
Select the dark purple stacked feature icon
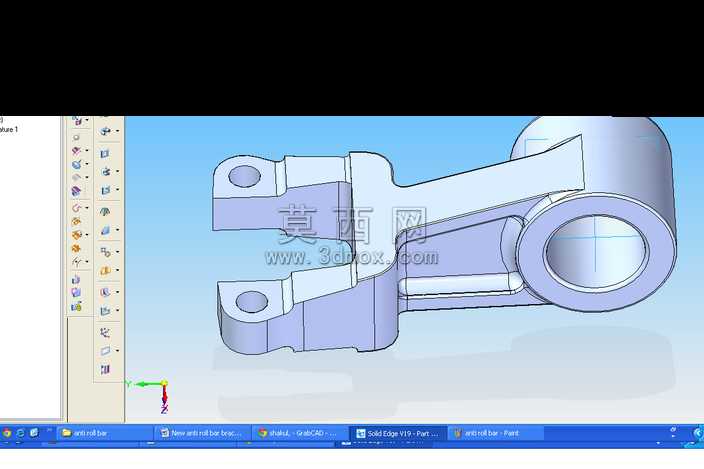pos(76,192)
